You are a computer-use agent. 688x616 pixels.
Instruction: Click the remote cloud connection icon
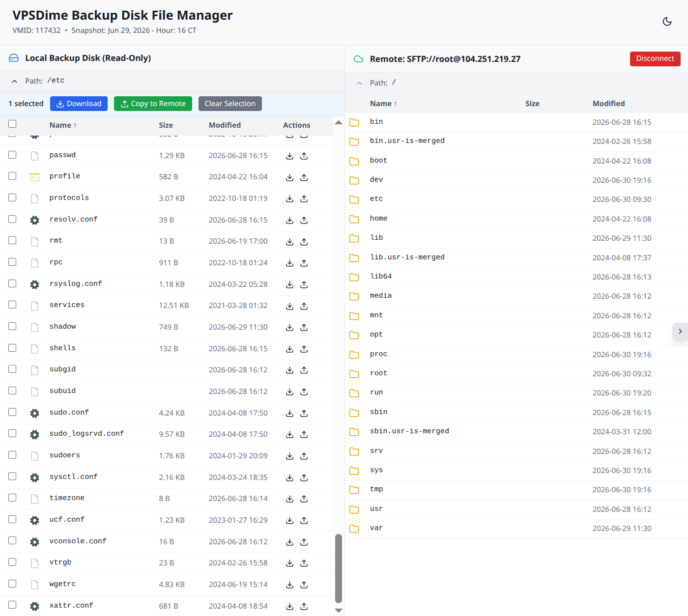(359, 59)
